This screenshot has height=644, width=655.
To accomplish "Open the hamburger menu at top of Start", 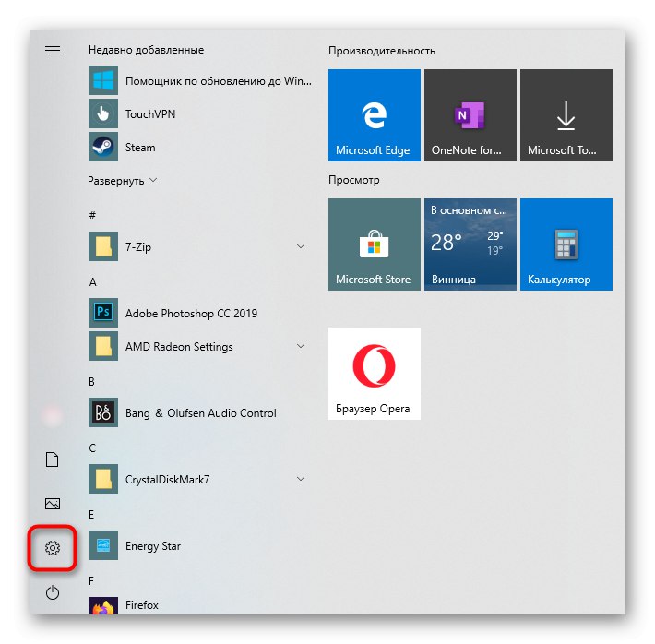I will (x=53, y=50).
